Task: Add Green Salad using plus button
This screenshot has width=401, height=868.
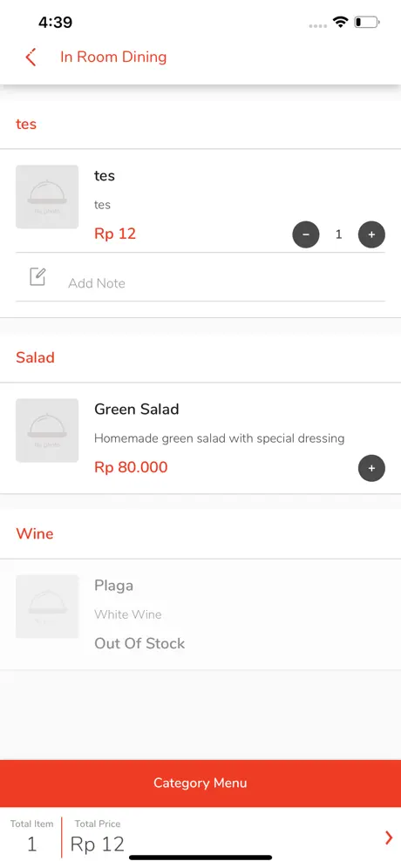Action: coord(371,468)
